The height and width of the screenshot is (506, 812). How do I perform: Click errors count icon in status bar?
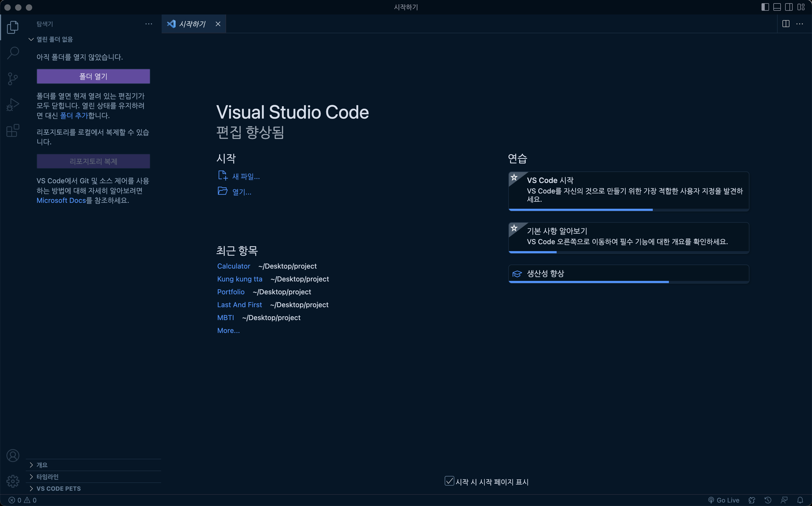point(12,500)
